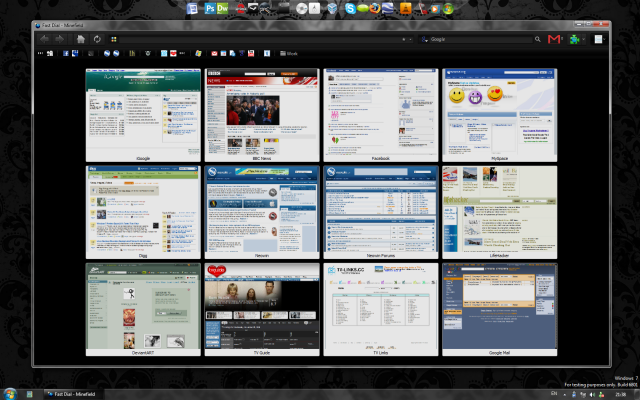Screen dimensions: 640x400
Task: Click the empty address bar field
Action: point(259,39)
